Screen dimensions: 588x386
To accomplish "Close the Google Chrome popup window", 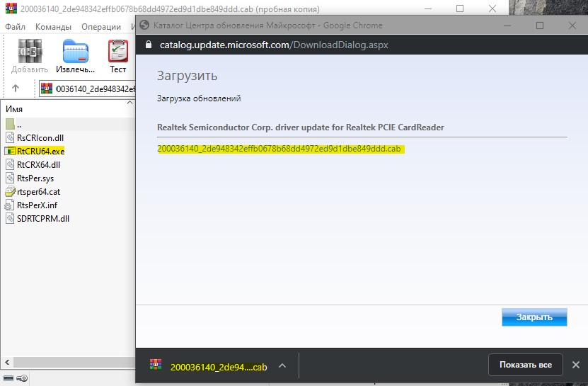I will click(572, 25).
